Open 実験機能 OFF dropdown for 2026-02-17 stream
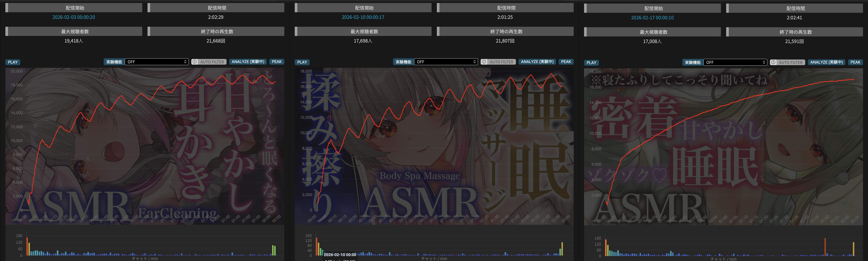The height and width of the screenshot is (261, 868). (735, 62)
